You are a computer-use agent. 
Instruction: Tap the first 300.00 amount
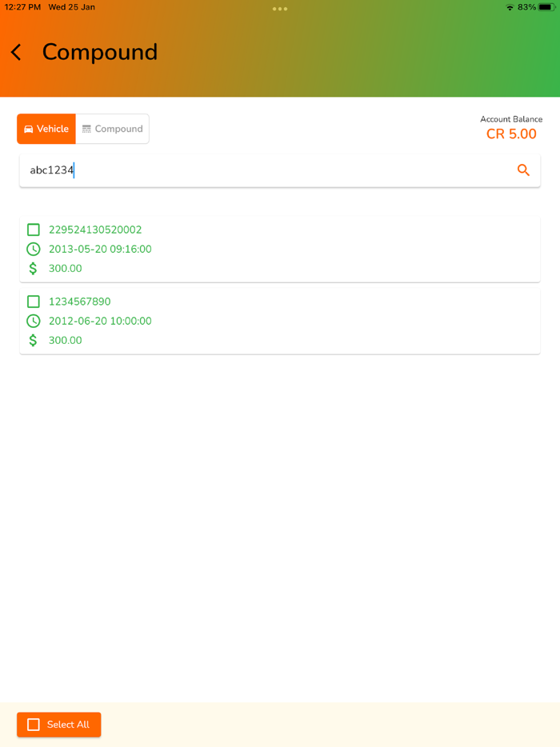(65, 269)
